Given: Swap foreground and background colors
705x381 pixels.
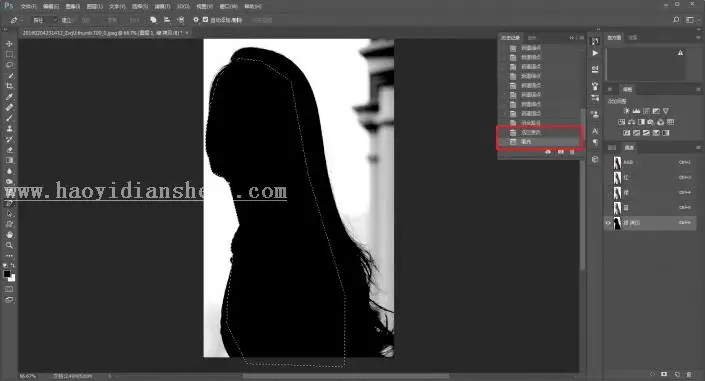Looking at the screenshot, I should pyautogui.click(x=13, y=266).
